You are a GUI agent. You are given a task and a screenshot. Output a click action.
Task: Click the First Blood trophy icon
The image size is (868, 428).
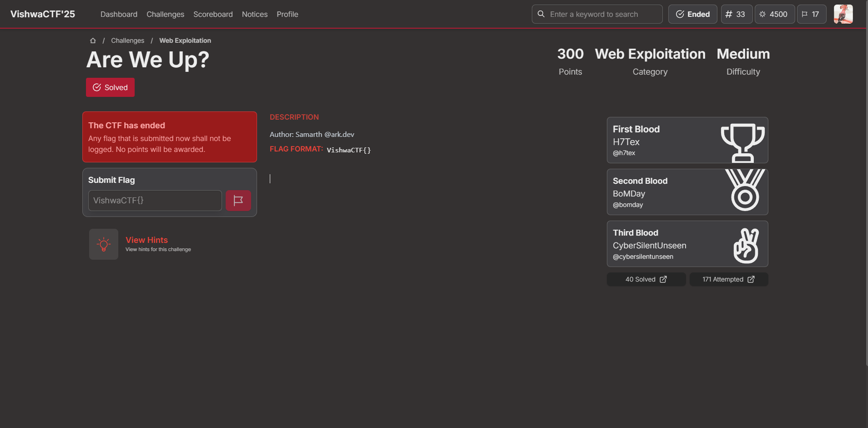[x=742, y=142]
